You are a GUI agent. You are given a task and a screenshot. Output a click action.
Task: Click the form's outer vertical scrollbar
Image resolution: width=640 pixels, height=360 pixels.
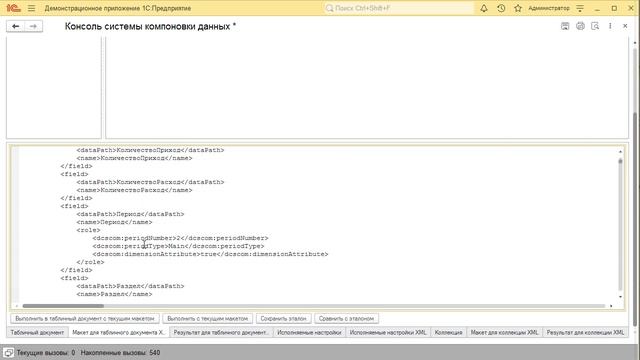[635, 220]
